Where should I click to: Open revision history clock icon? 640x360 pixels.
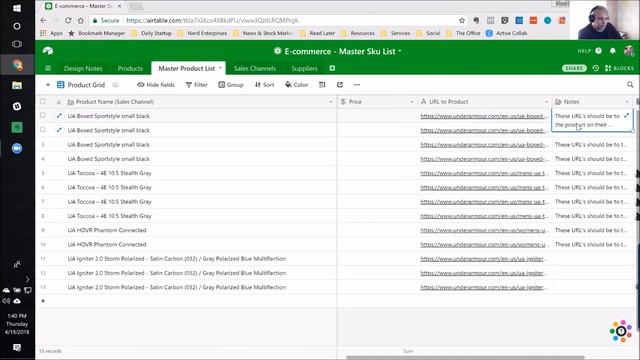[596, 68]
